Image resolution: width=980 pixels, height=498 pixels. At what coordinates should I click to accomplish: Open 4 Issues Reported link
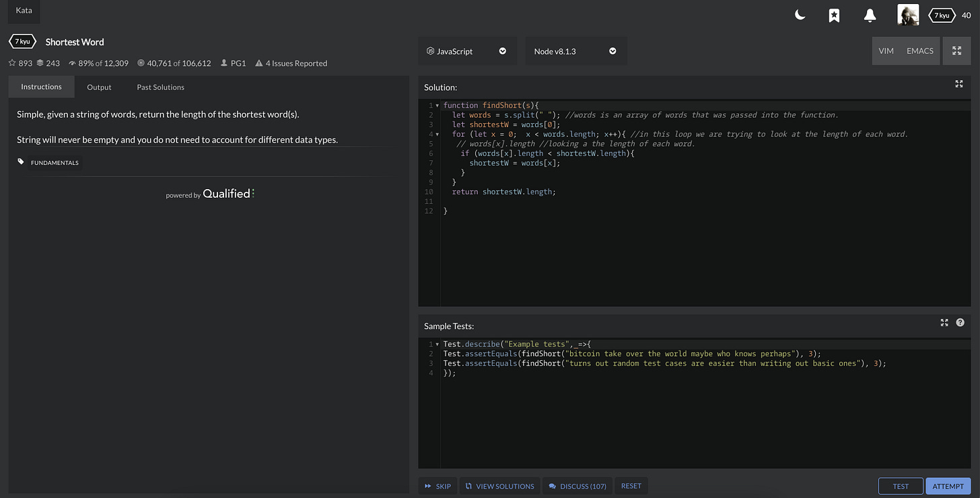click(295, 63)
